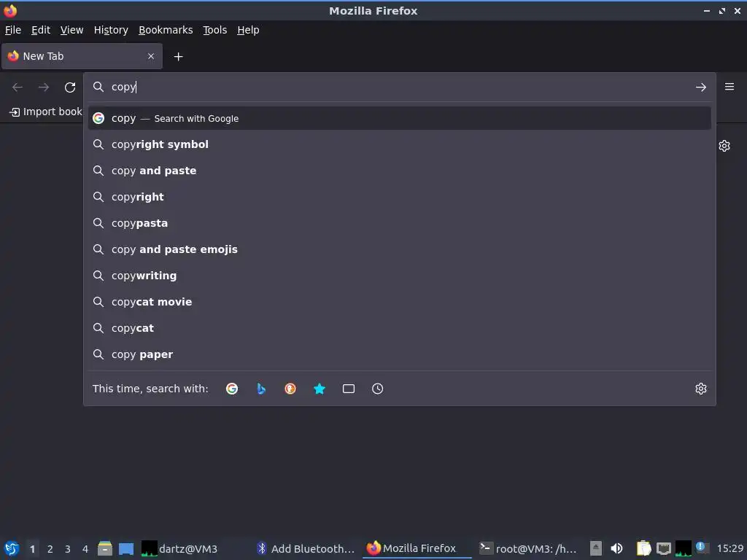
Task: Open clipboard manager tray icon
Action: pos(643,548)
